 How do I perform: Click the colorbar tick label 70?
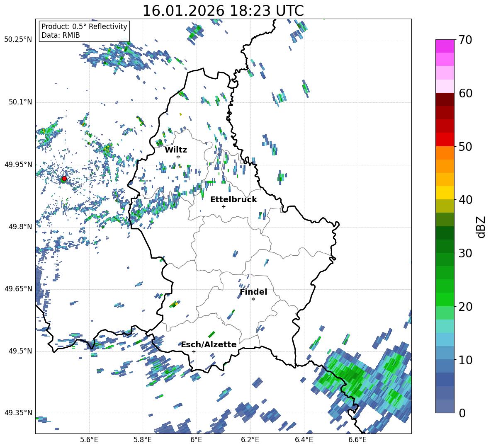coord(465,40)
